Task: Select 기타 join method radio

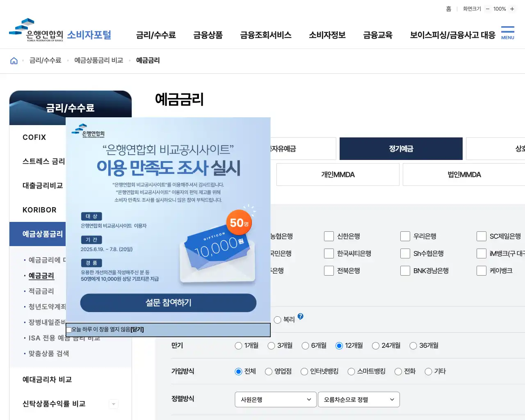Action: tap(428, 372)
